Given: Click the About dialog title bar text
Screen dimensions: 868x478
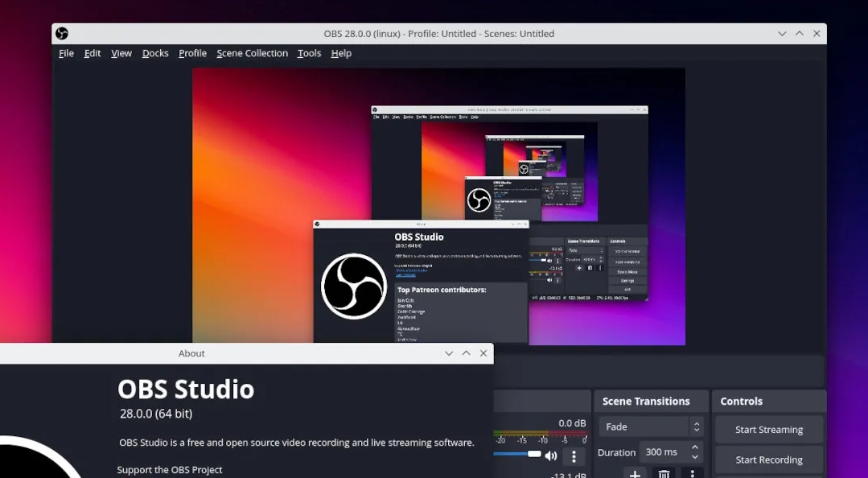Looking at the screenshot, I should coord(191,353).
